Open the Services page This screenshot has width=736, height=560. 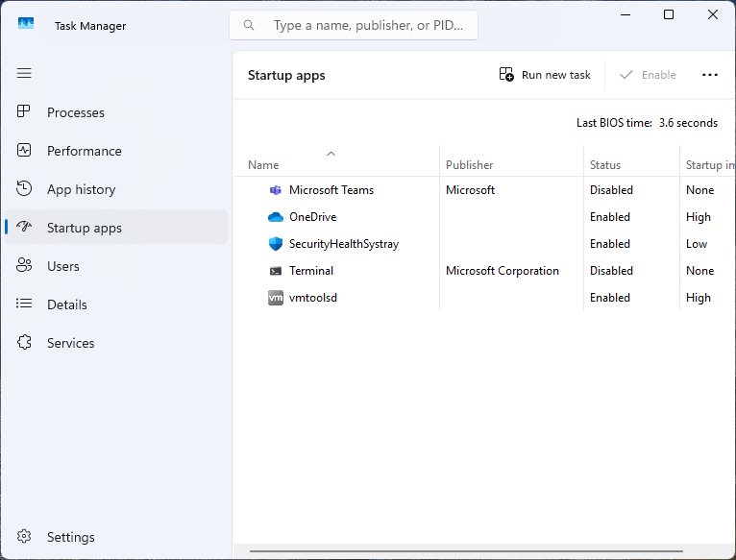116,343
